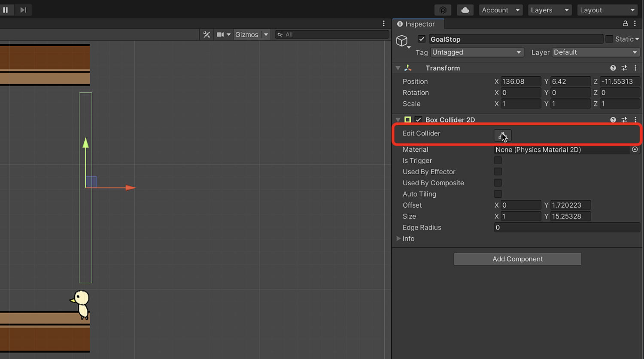Click the red X-axis move arrow
This screenshot has height=359, width=644.
point(130,187)
